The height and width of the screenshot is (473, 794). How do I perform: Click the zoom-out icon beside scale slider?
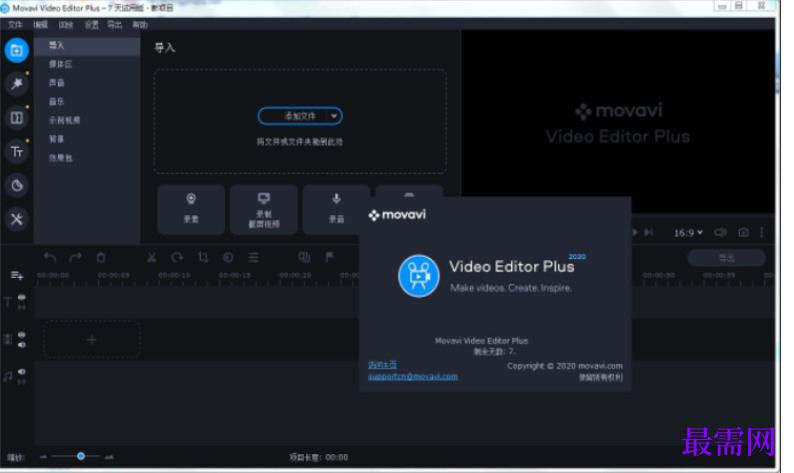44,457
